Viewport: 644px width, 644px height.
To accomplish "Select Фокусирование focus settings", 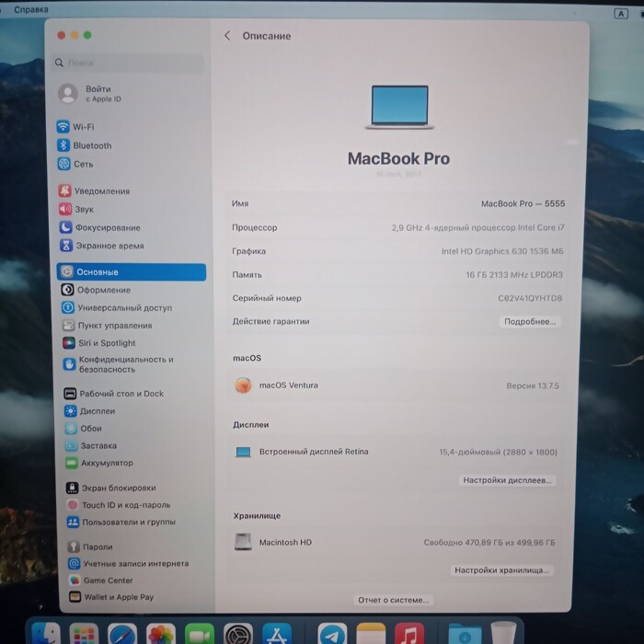I will (x=100, y=227).
